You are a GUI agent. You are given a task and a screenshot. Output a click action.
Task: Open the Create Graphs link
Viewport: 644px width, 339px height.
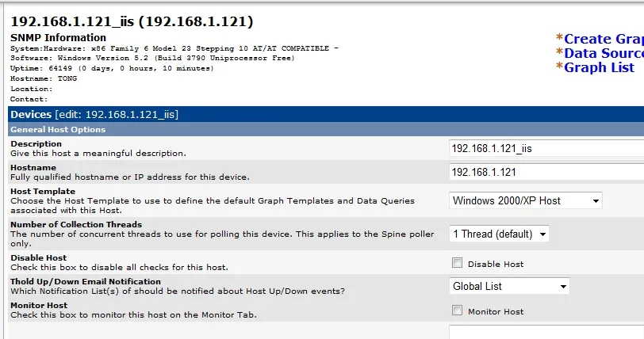(x=603, y=39)
